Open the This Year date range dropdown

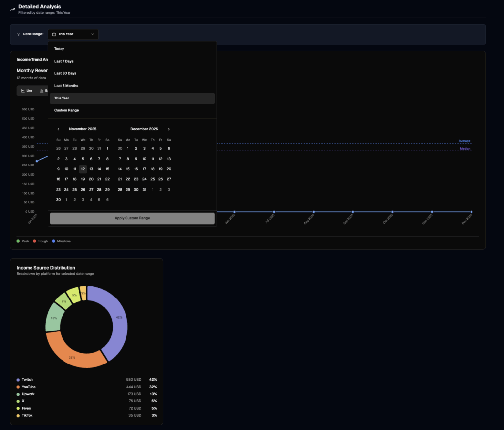click(73, 34)
